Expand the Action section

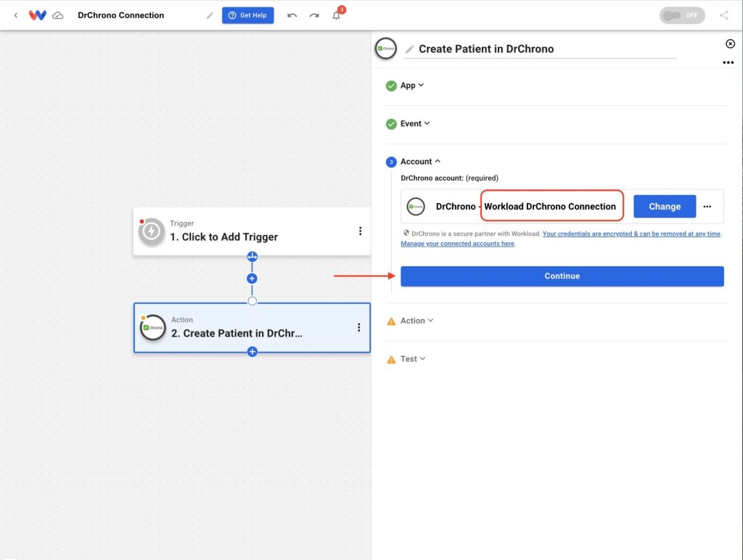416,321
